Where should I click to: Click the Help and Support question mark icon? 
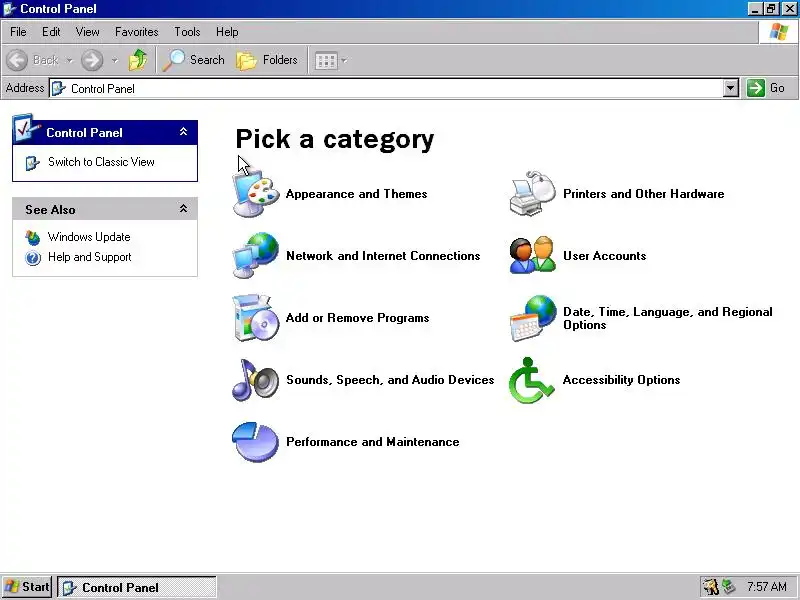33,258
